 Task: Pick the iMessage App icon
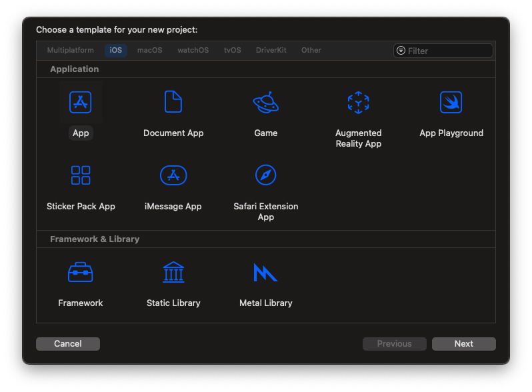click(x=173, y=175)
